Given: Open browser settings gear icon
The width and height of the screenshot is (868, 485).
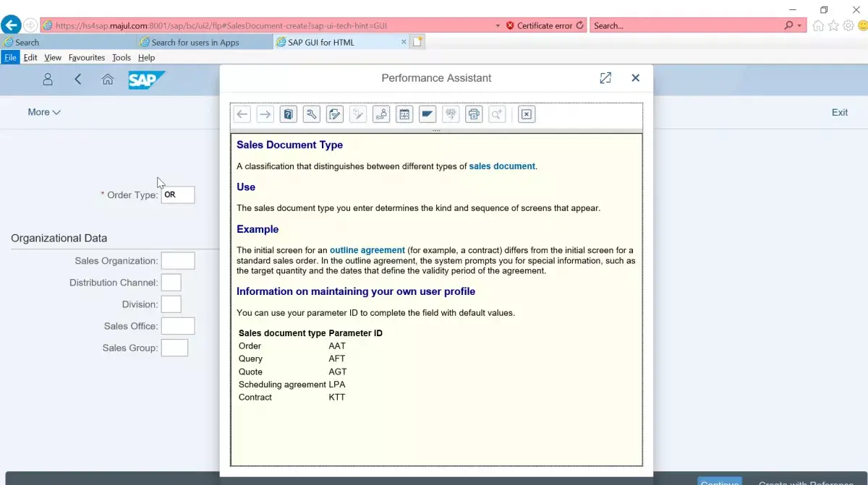Looking at the screenshot, I should (848, 25).
